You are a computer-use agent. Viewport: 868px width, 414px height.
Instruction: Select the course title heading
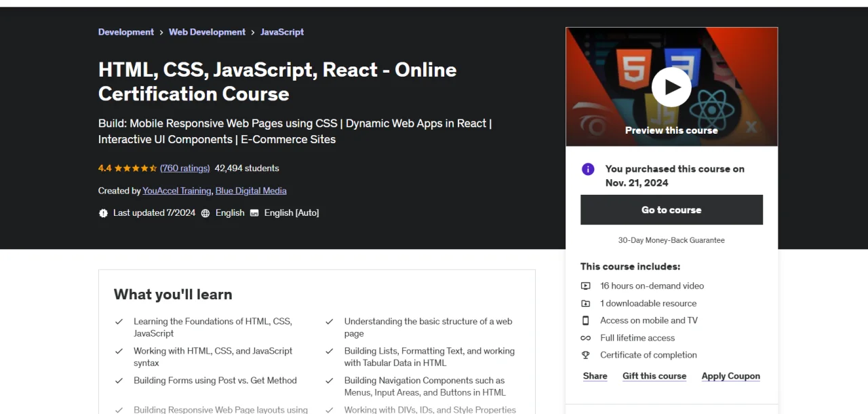pos(277,81)
